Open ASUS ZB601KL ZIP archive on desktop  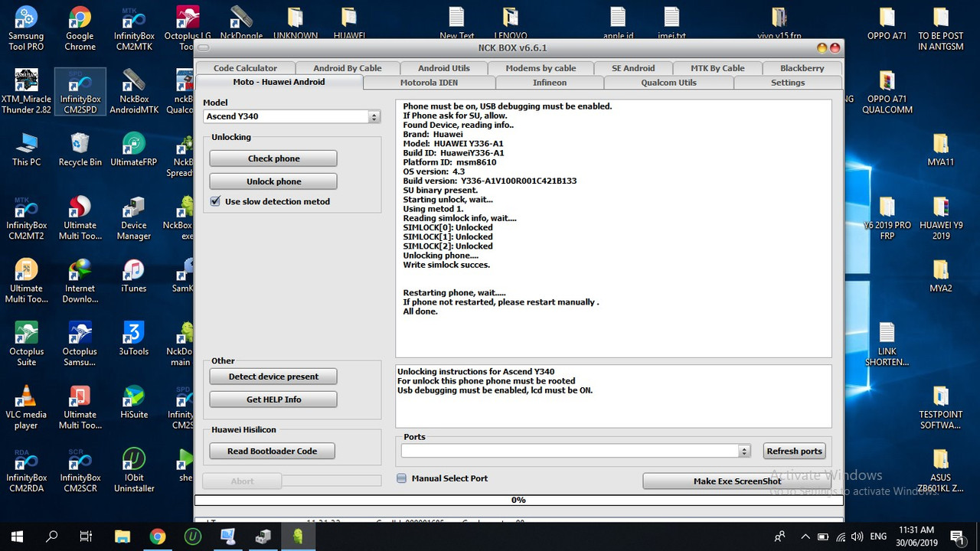(x=941, y=471)
